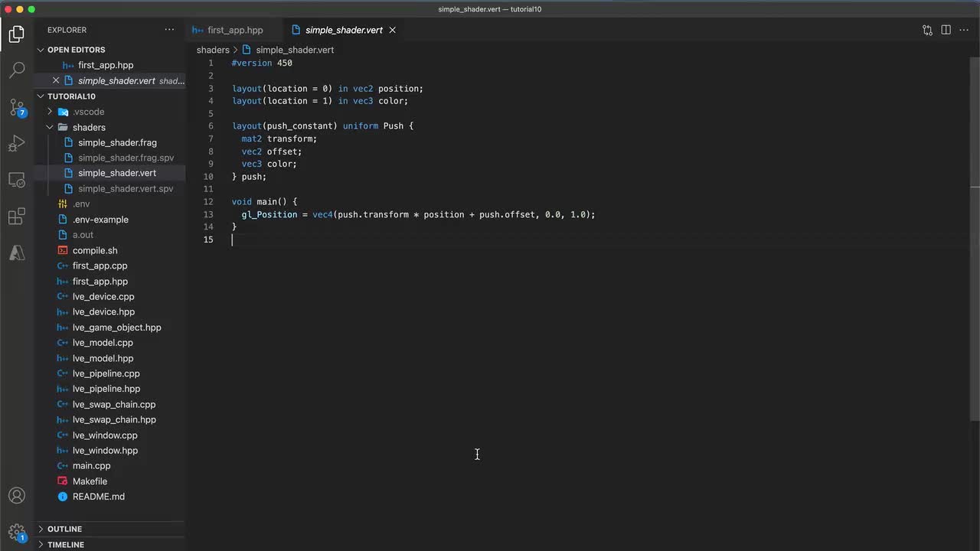Open the .env file
Screen dimensions: 980x551
tap(81, 204)
